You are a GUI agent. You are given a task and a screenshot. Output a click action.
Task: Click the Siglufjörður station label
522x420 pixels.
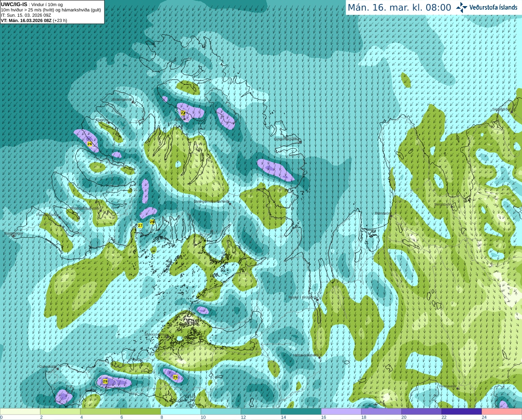point(501,109)
